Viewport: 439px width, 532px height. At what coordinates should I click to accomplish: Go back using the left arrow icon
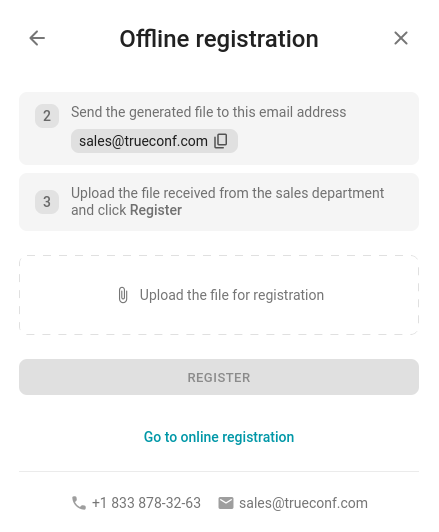37,38
